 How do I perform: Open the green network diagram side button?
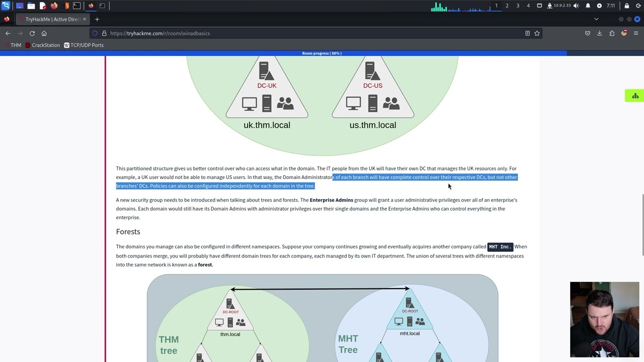(635, 96)
